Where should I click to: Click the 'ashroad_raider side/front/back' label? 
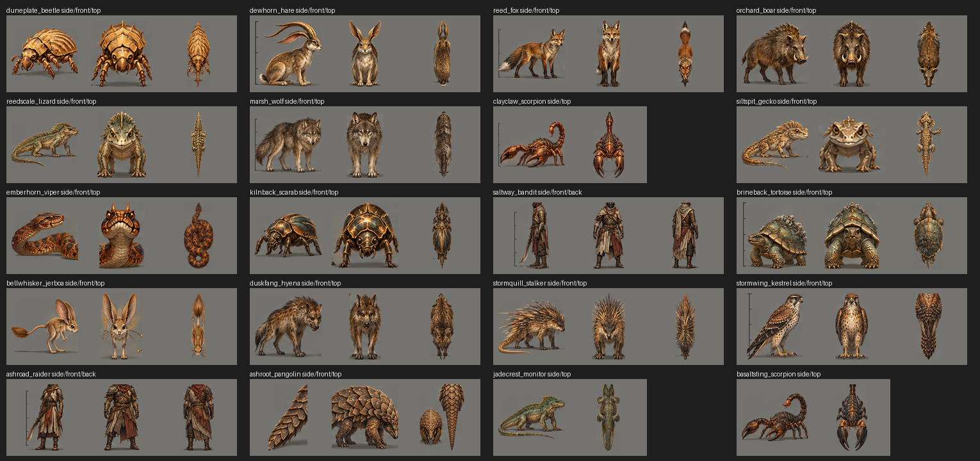click(x=51, y=374)
